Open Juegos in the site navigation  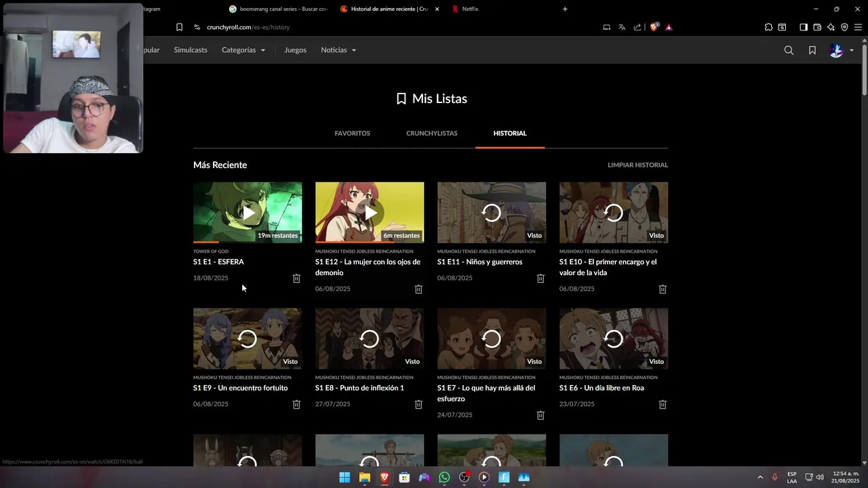coord(295,50)
